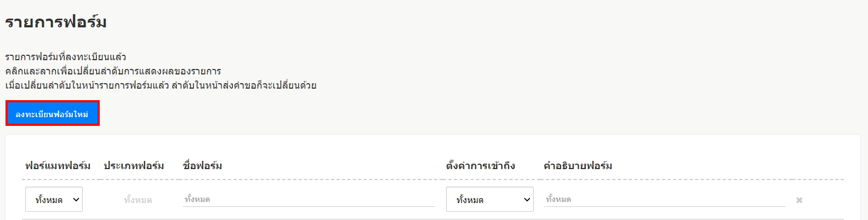Viewport: 868px width, 220px height.
Task: Select the ตั้งค่าการเข้าถึง column header
Action: [480, 165]
